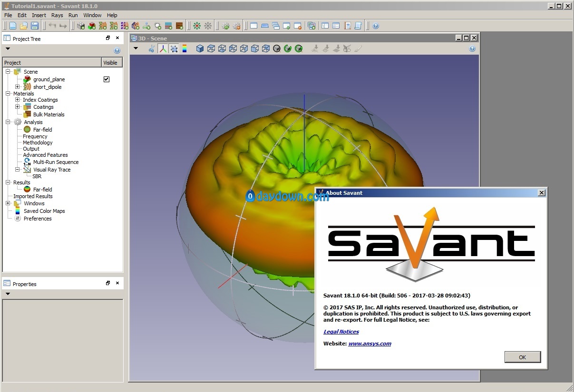Select Saved Color Maps in the tree
Image resolution: width=574 pixels, height=392 pixels.
point(44,211)
